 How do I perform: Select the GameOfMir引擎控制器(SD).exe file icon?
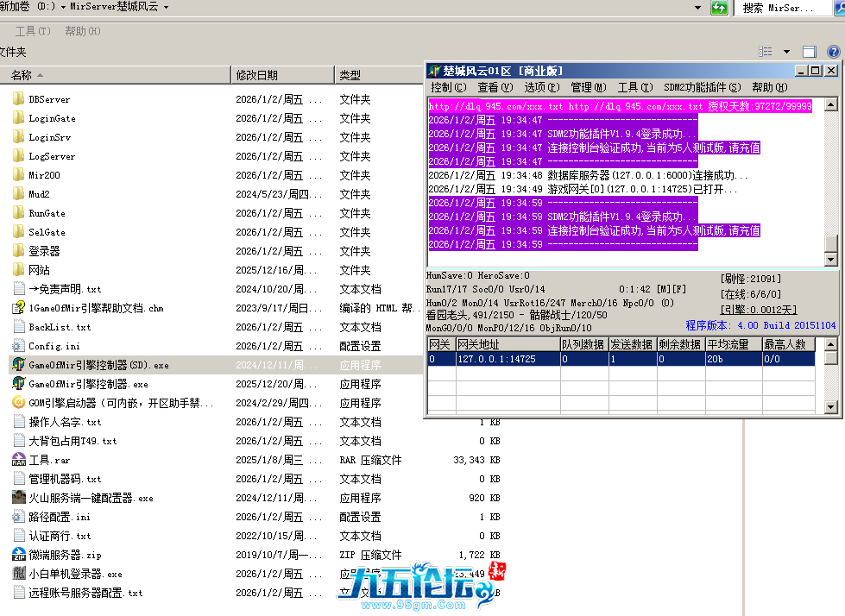[19, 365]
